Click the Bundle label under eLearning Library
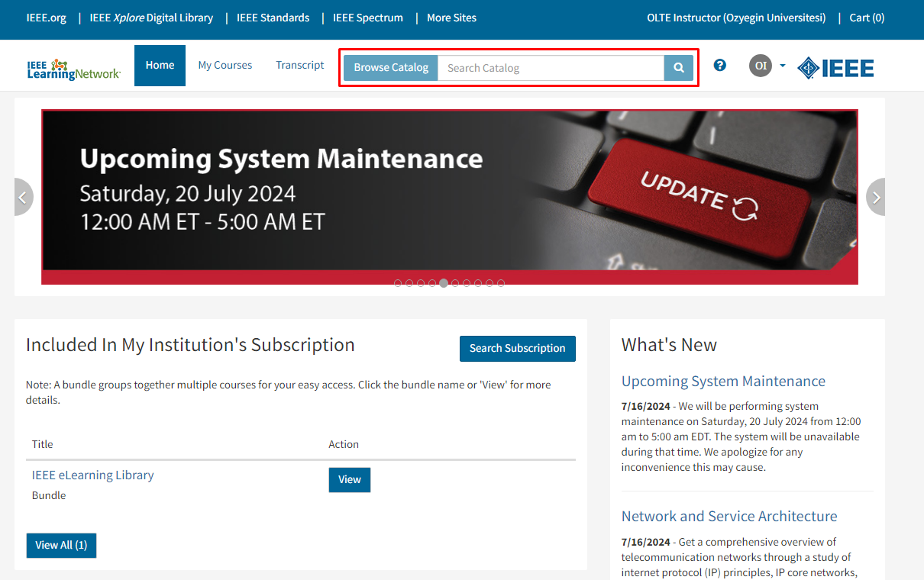924x580 pixels. click(49, 495)
